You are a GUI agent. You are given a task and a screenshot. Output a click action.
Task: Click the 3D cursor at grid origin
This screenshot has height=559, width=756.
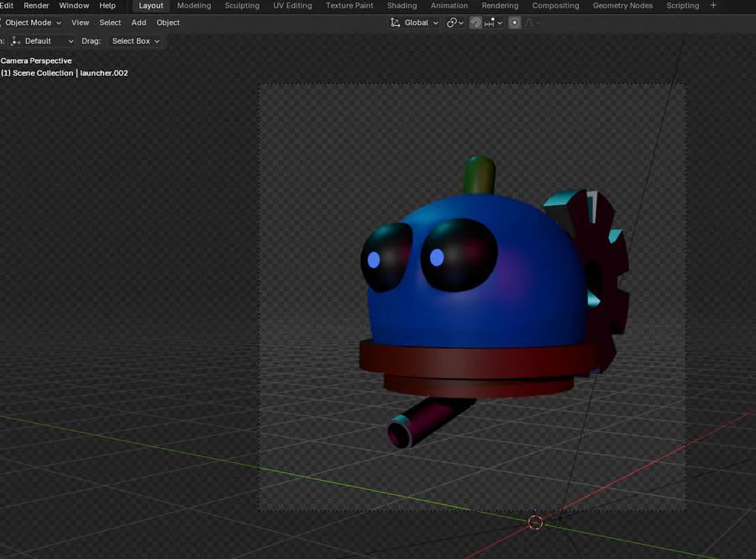point(535,523)
